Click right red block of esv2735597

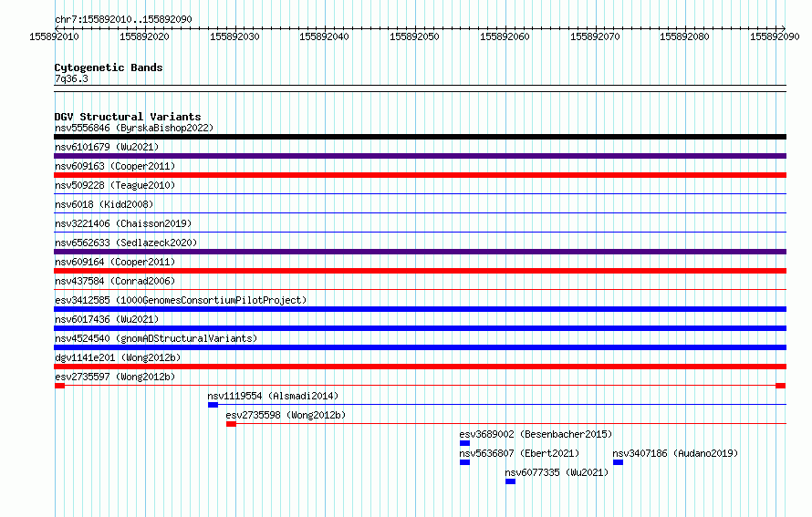(780, 386)
